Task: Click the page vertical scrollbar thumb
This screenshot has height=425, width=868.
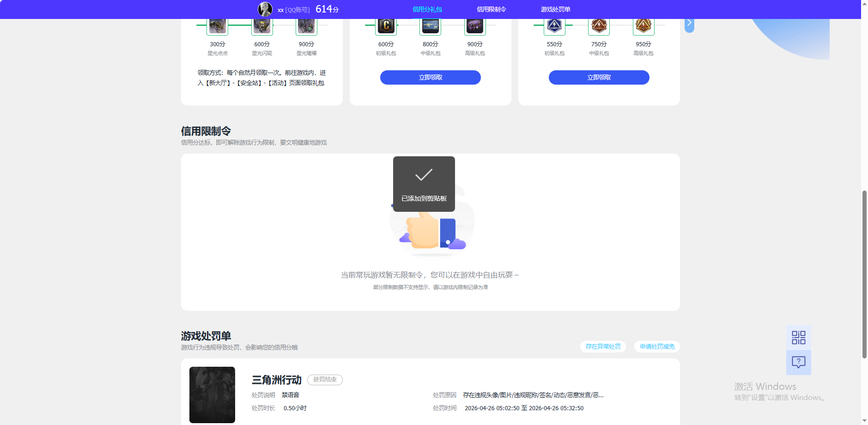Action: click(864, 274)
